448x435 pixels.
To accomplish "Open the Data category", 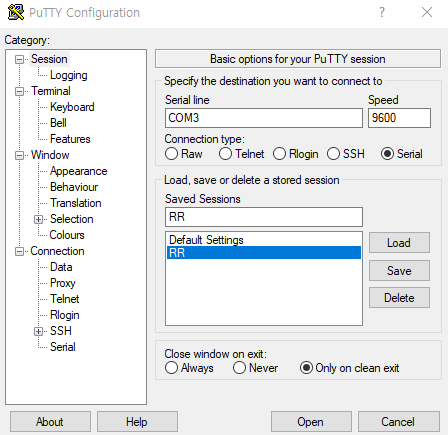I will (61, 267).
